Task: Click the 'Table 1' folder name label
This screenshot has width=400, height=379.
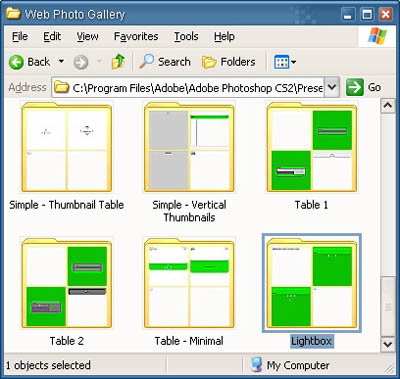Action: click(x=311, y=205)
